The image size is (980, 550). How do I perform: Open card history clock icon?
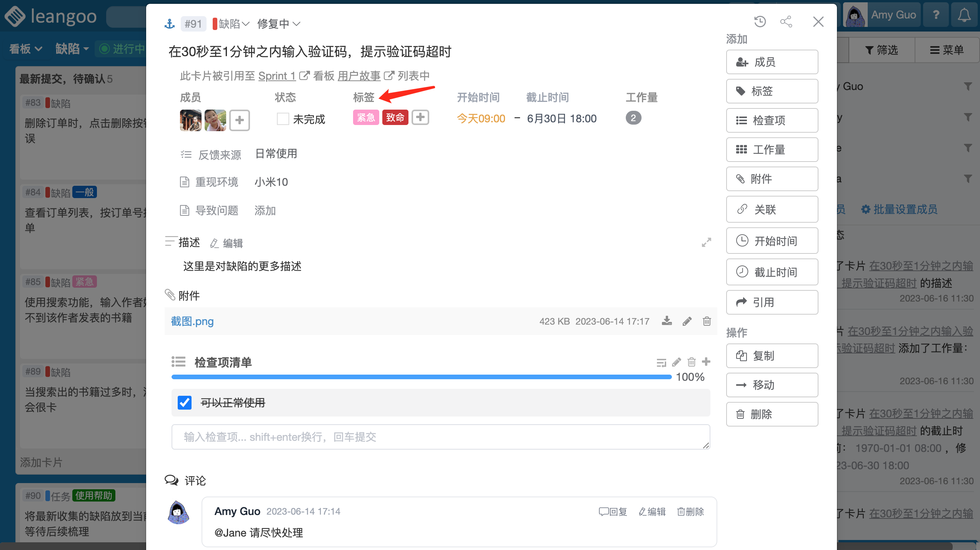(760, 22)
